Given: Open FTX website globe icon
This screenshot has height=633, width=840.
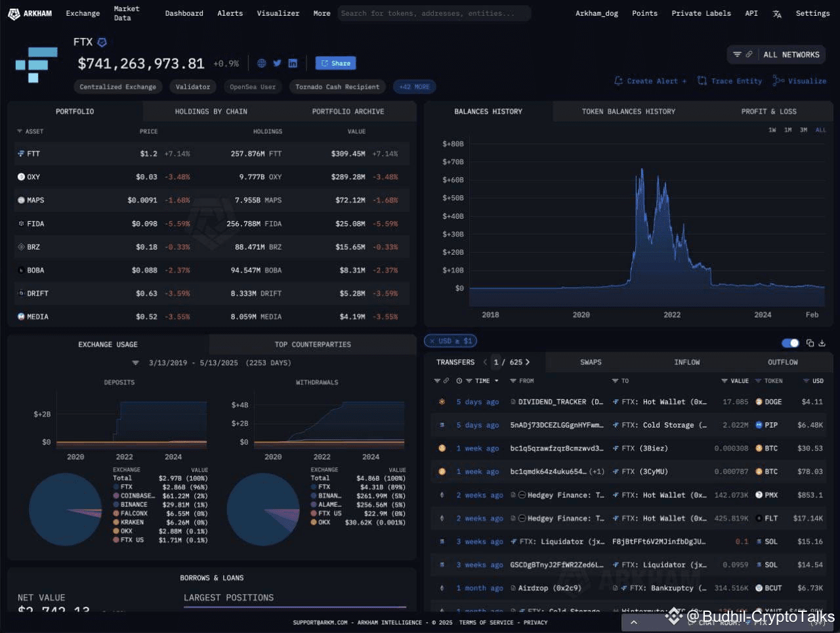Looking at the screenshot, I should click(x=261, y=64).
